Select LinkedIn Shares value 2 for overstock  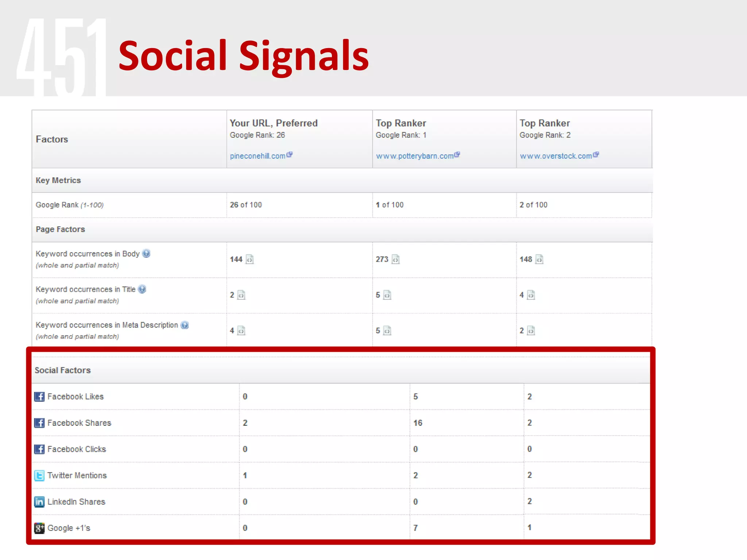pos(530,501)
